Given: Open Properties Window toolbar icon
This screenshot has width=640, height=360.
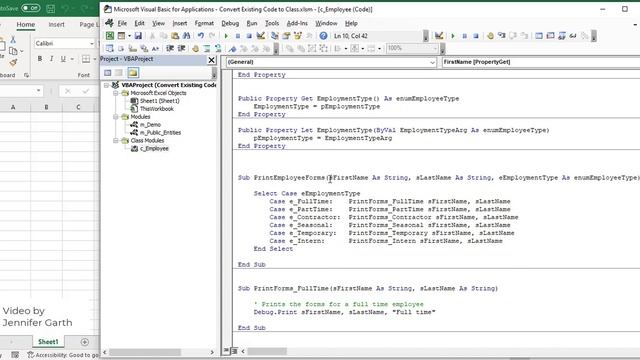Looking at the screenshot, I should tap(286, 36).
